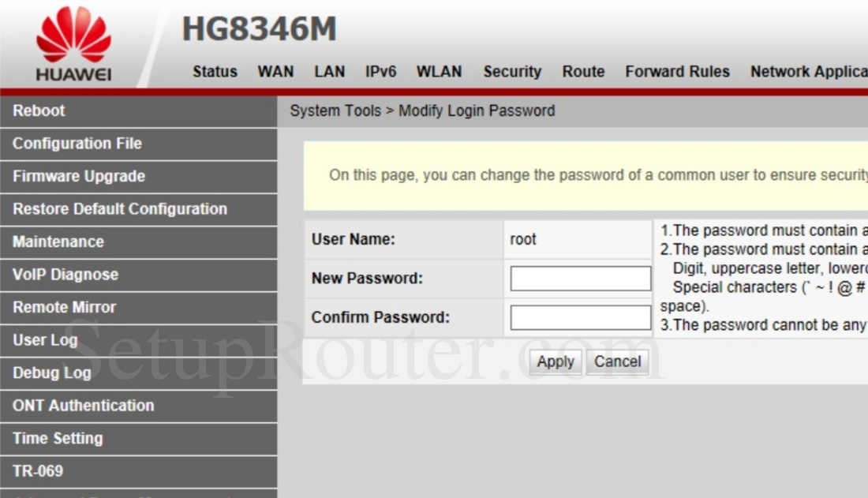Open LAN settings tab
Screen dimensions: 868x498
(x=329, y=71)
